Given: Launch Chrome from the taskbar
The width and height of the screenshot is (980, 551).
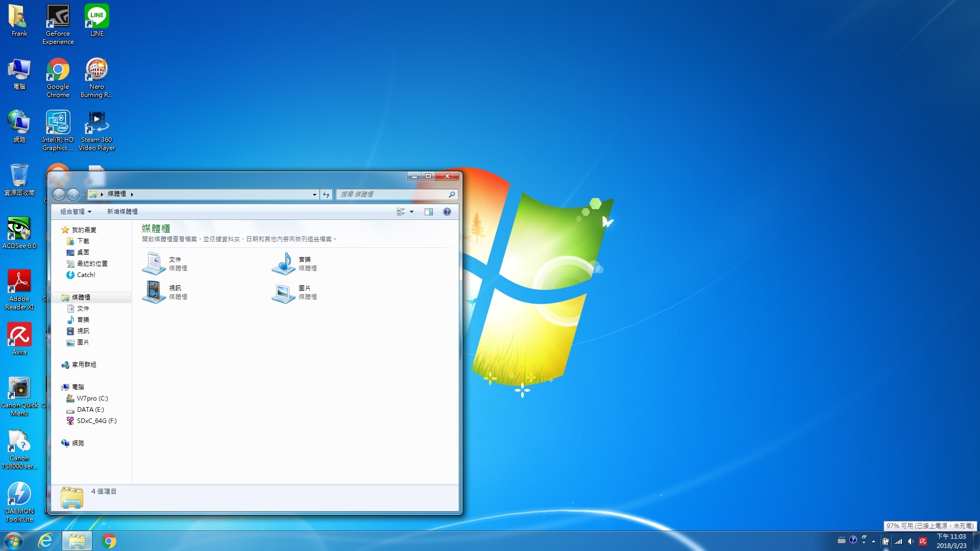Looking at the screenshot, I should 109,541.
